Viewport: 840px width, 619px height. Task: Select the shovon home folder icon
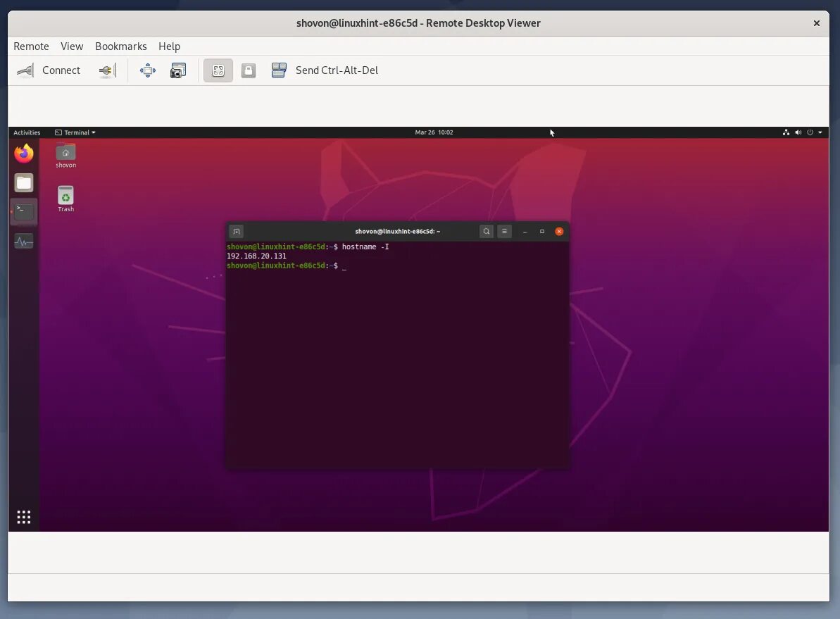click(x=66, y=156)
